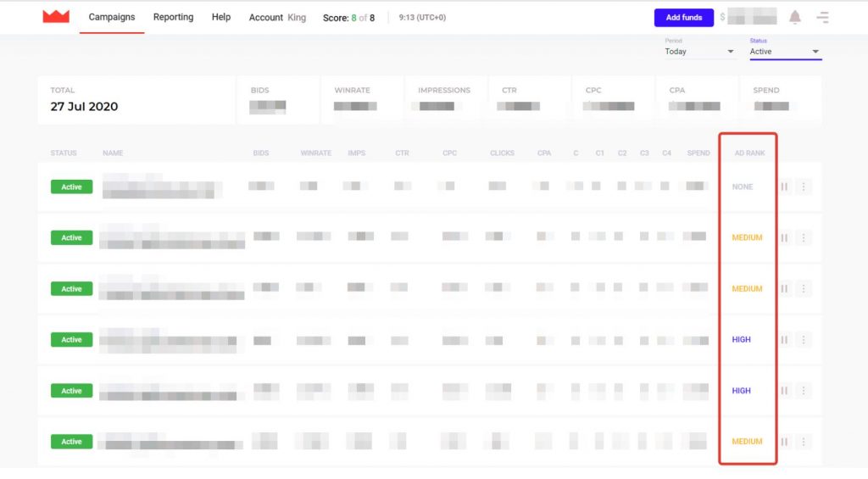The height and width of the screenshot is (479, 868).
Task: Toggle Active status on first MEDIUM campaign
Action: (x=71, y=237)
